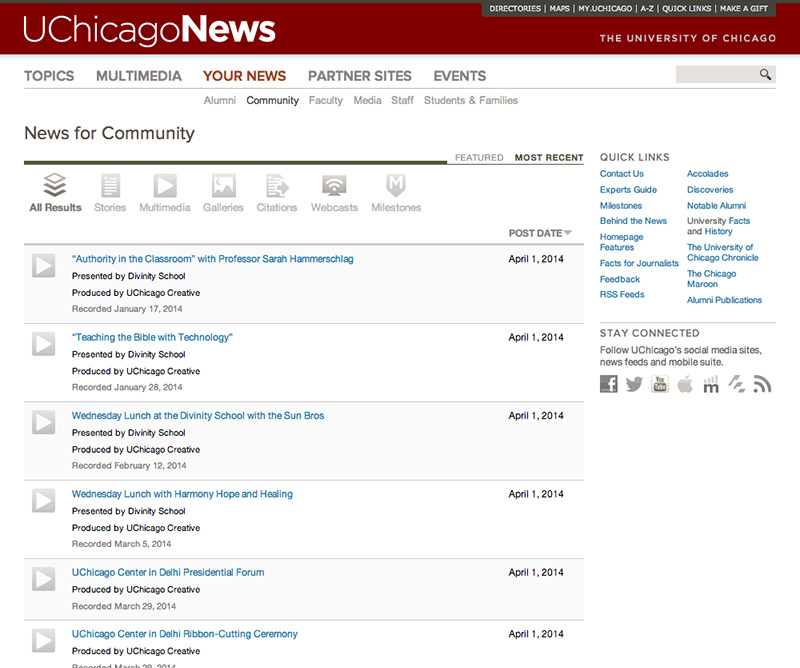
Task: Open the A-Z top link
Action: [x=647, y=9]
